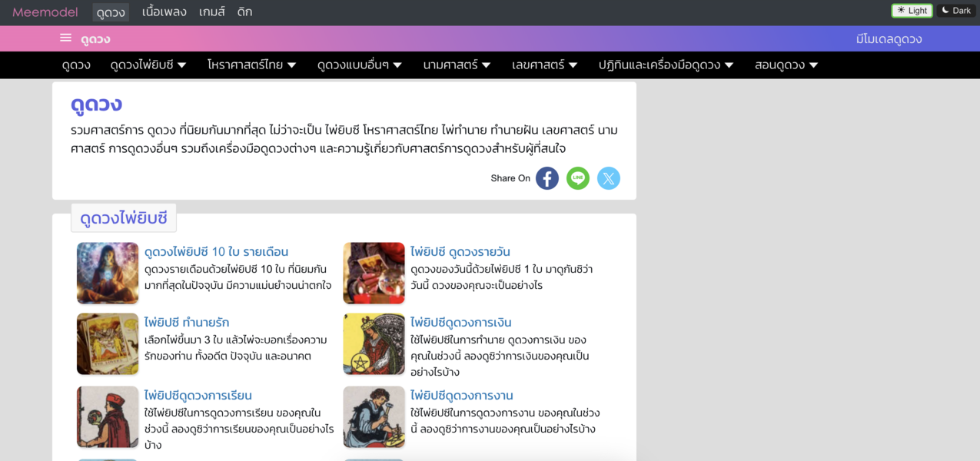
Task: Enable Dark mode
Action: click(955, 10)
